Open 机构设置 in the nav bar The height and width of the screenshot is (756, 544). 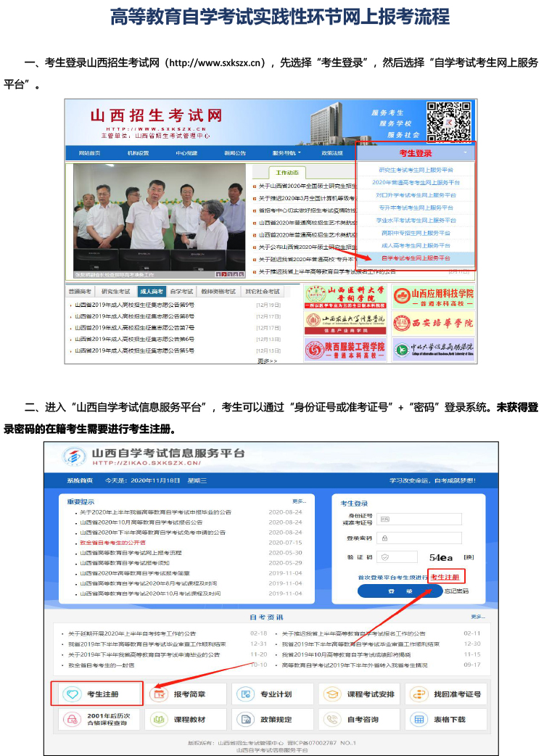coord(139,153)
